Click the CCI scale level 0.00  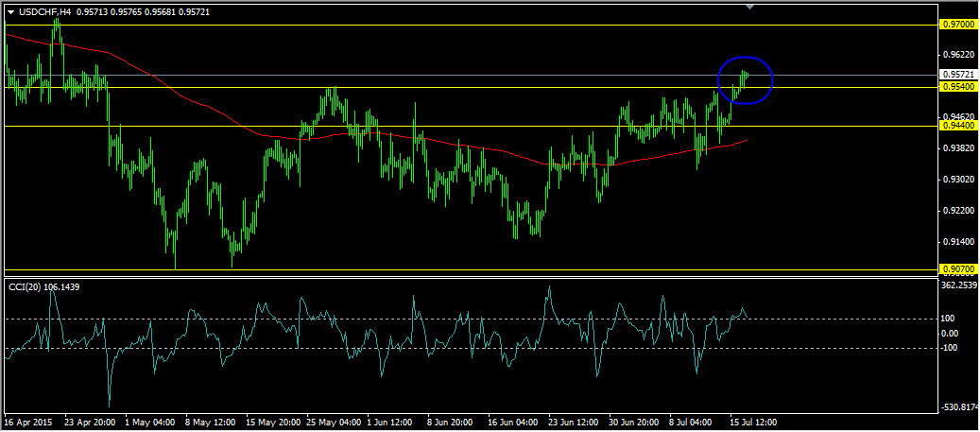(x=951, y=333)
